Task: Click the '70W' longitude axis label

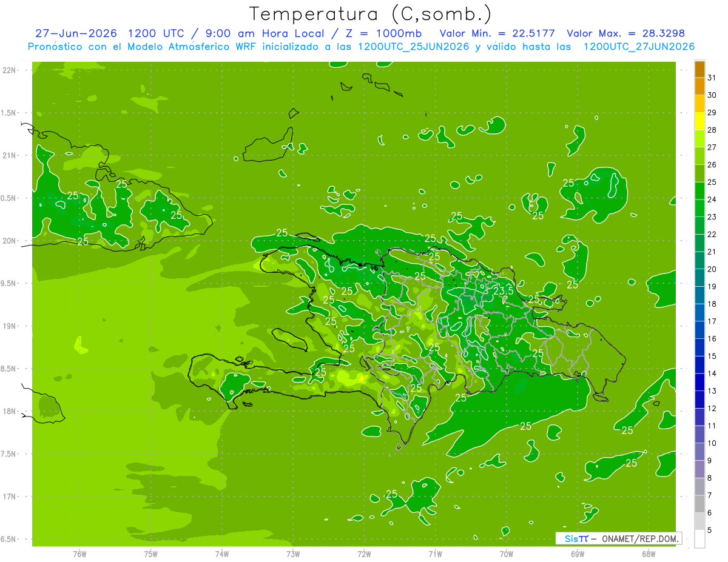Action: 507,554
